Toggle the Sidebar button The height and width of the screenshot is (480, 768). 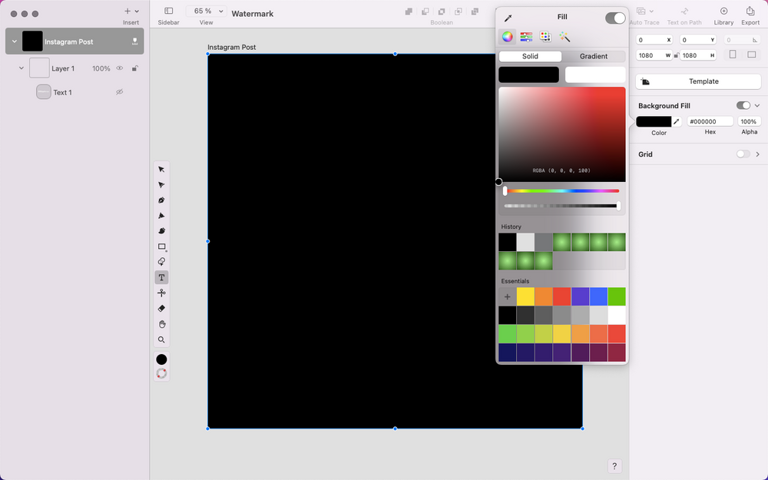pos(168,11)
